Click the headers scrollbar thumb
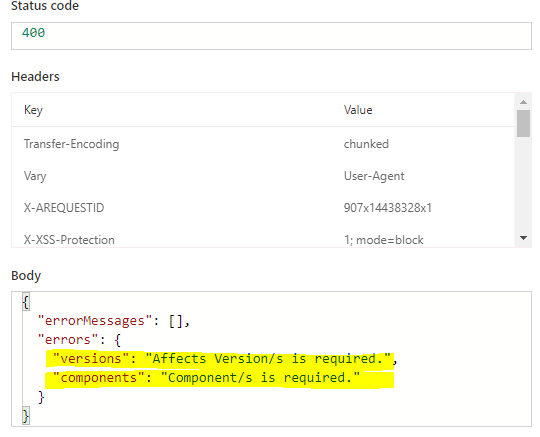This screenshot has height=437, width=540. pyautogui.click(x=523, y=123)
